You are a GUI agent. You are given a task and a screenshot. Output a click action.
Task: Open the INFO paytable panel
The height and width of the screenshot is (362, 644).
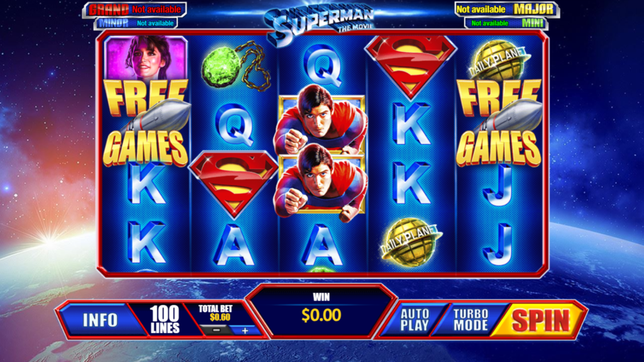pyautogui.click(x=100, y=320)
